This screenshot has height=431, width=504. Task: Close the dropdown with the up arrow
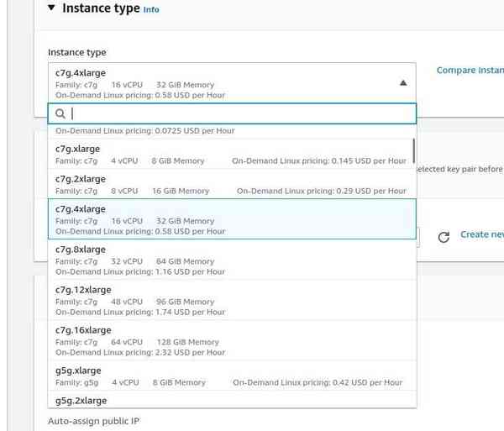click(403, 83)
